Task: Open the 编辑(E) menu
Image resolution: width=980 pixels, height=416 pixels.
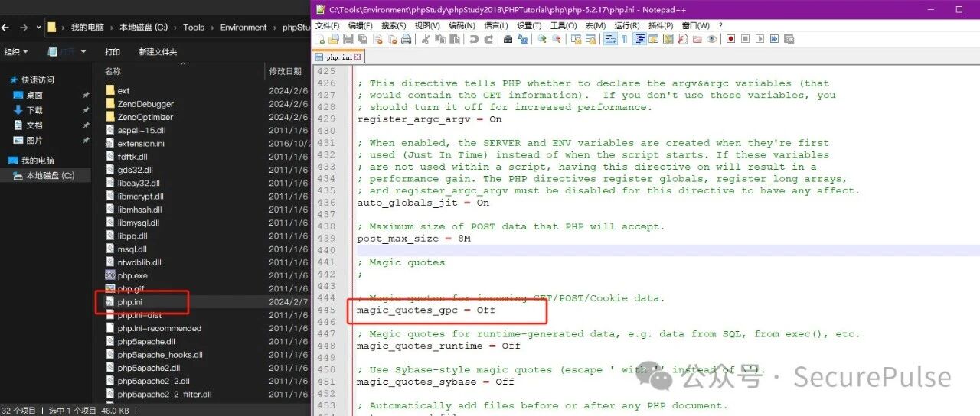Action: 360,25
